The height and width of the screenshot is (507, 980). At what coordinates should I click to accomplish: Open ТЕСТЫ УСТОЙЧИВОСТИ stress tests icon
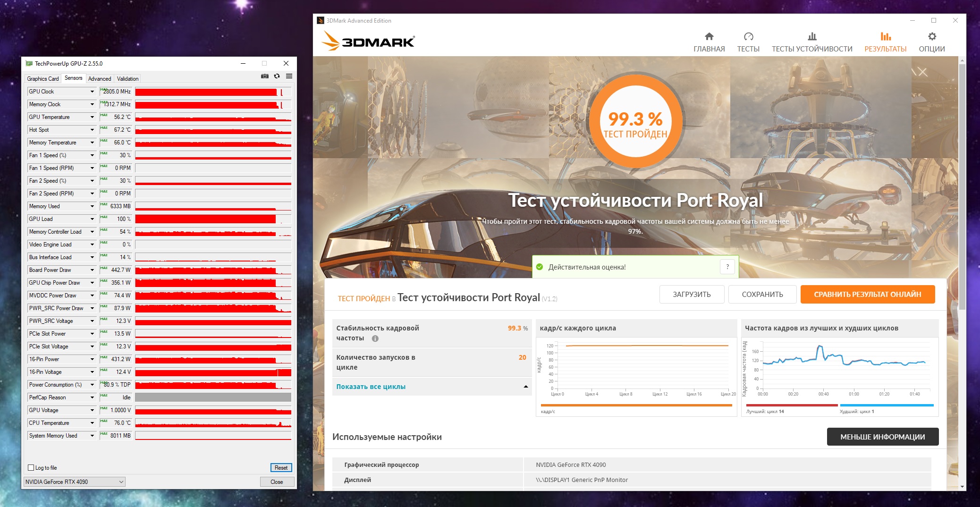click(812, 36)
